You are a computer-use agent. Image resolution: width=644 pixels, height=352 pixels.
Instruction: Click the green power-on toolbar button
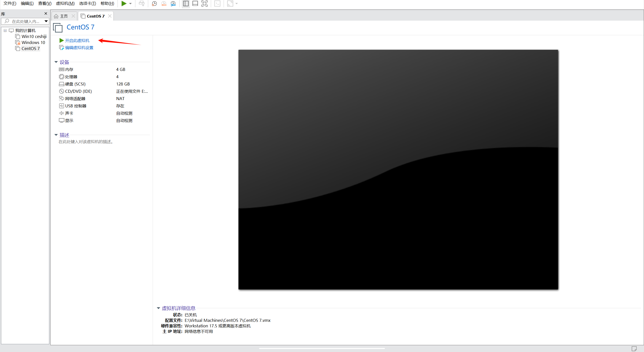click(x=124, y=4)
